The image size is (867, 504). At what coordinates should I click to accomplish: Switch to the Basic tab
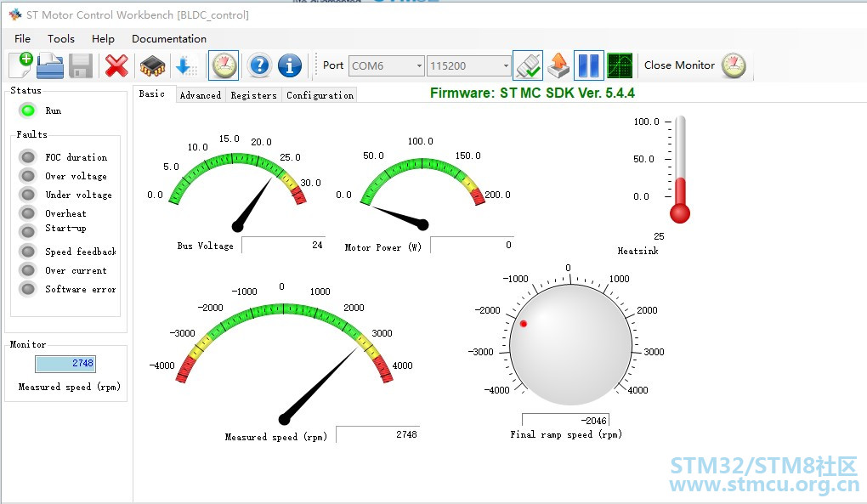point(152,94)
